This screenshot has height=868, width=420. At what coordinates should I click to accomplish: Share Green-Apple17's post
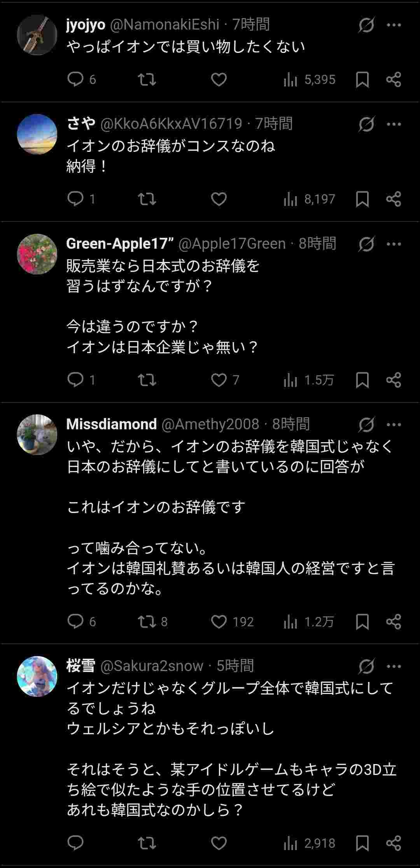(394, 380)
